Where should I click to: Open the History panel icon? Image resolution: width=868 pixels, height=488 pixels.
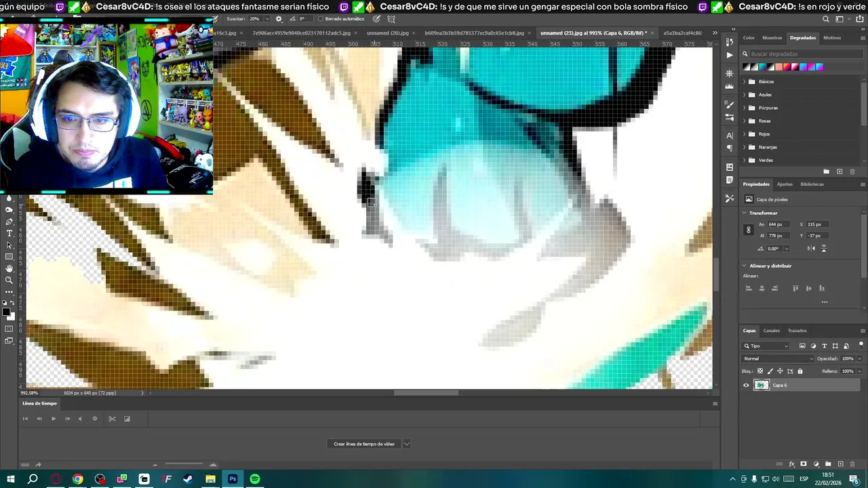pos(729,42)
